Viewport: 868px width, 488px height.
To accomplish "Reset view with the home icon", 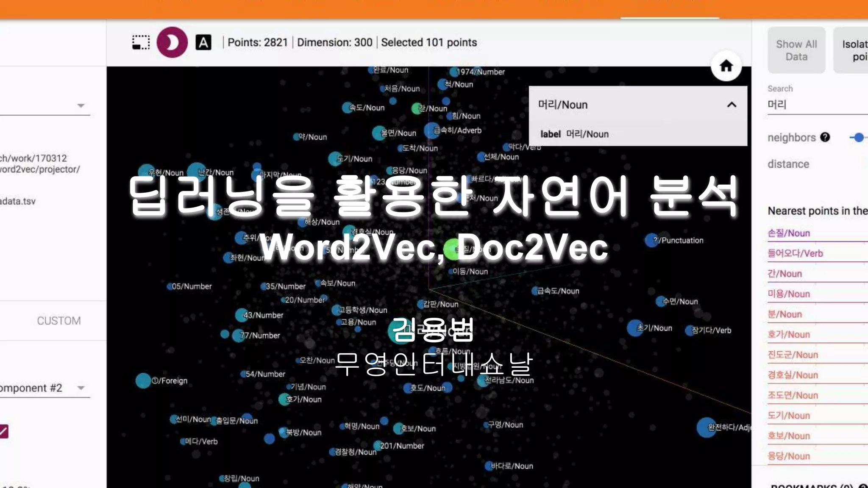I will [726, 66].
